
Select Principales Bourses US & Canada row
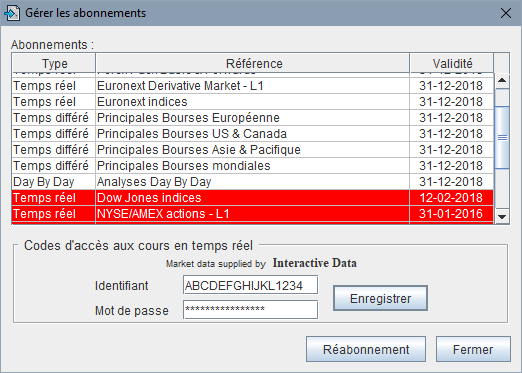click(253, 134)
